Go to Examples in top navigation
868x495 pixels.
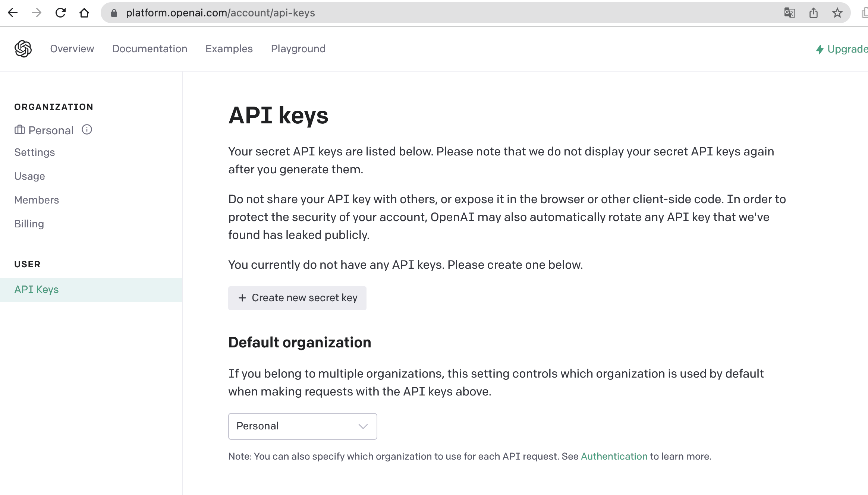click(x=229, y=49)
